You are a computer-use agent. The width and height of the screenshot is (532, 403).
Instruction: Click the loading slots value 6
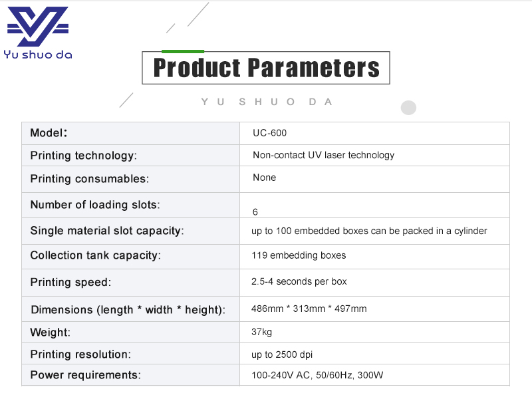(x=255, y=212)
